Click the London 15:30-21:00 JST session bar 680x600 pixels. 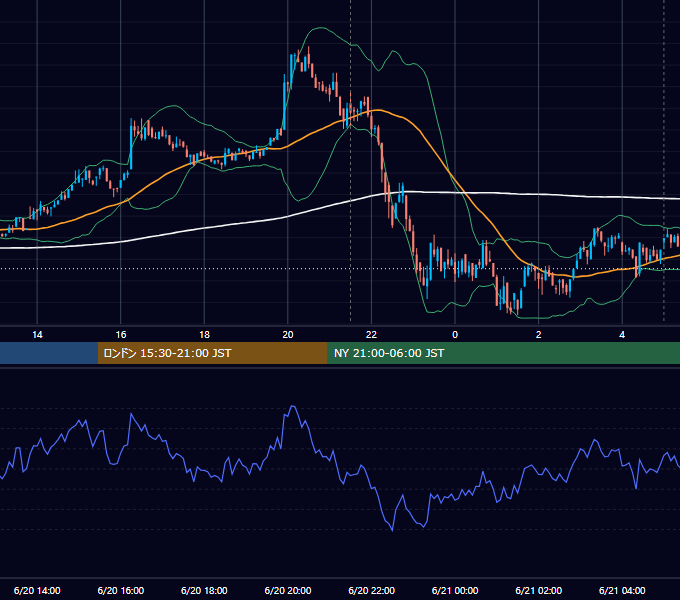pyautogui.click(x=212, y=353)
